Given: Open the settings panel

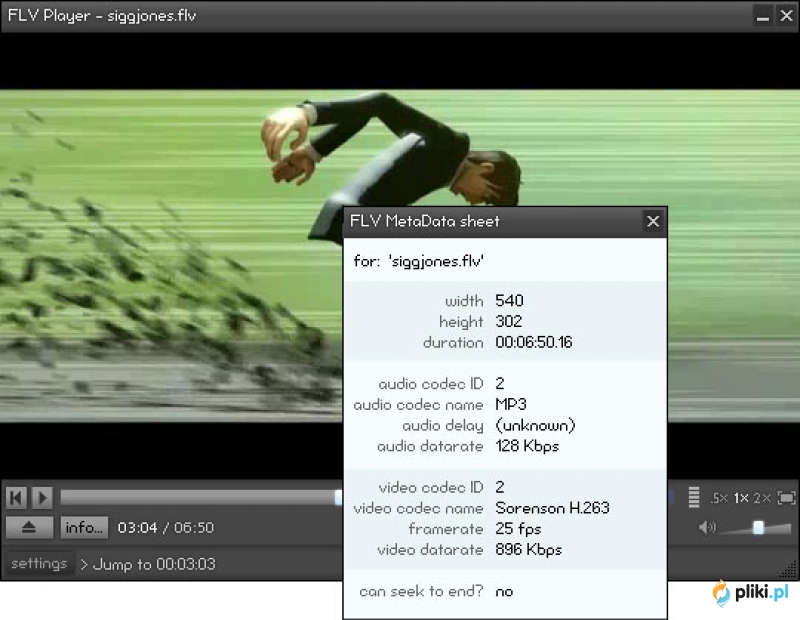Looking at the screenshot, I should point(39,563).
